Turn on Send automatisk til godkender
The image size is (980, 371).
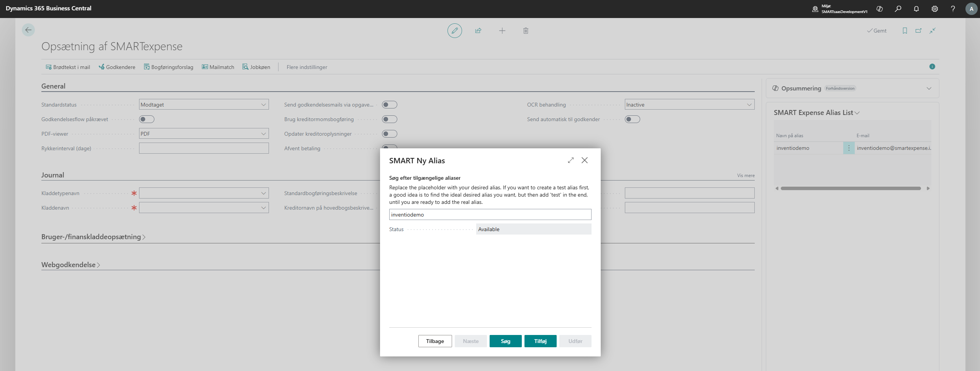(x=632, y=119)
